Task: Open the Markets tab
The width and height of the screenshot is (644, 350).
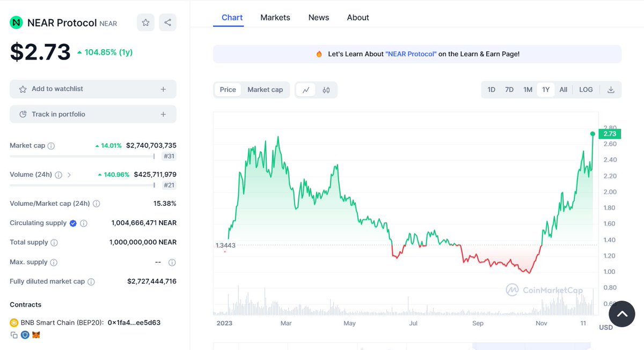Action: [275, 17]
